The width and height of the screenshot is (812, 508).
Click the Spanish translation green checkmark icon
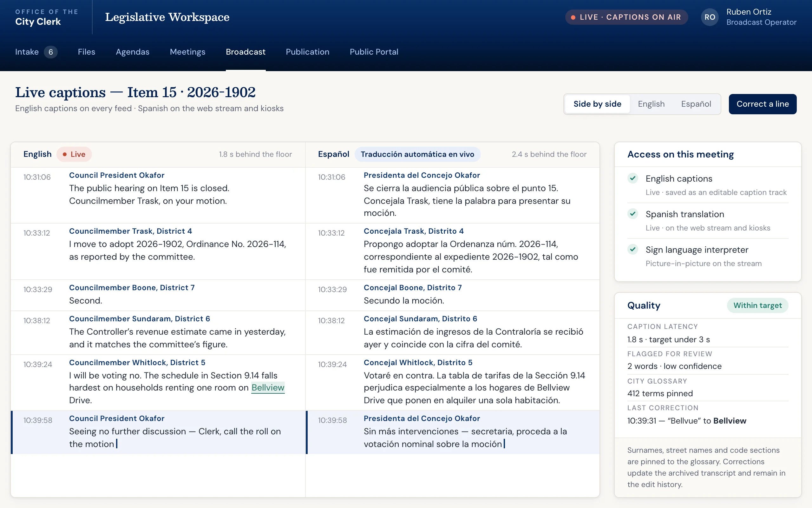pos(633,214)
